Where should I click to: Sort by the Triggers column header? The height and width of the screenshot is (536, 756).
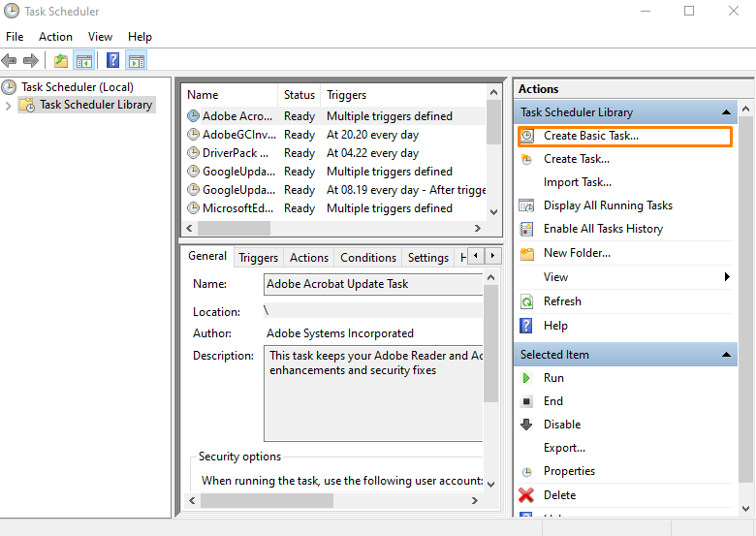pyautogui.click(x=404, y=95)
